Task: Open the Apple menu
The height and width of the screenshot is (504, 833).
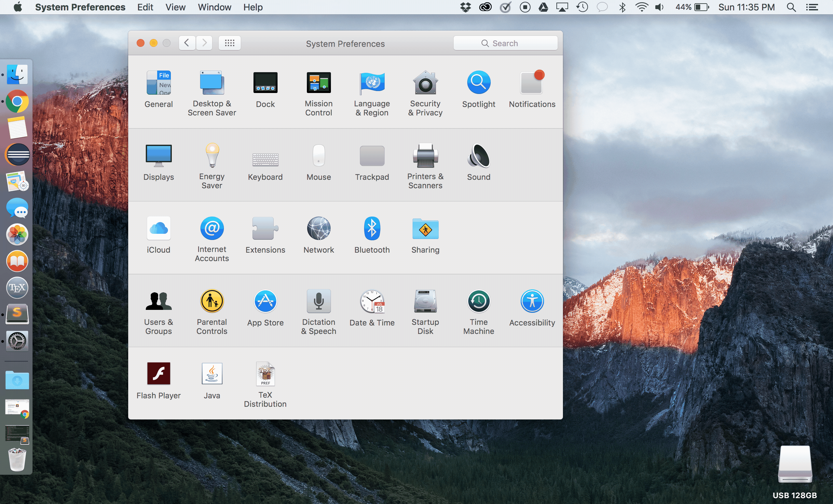Action: (x=18, y=7)
